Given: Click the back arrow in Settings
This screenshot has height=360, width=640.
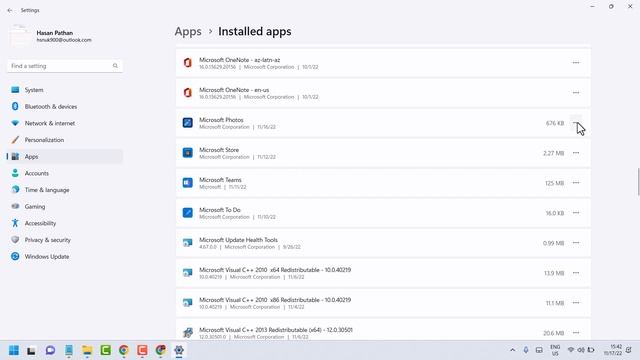Looking at the screenshot, I should tap(10, 10).
